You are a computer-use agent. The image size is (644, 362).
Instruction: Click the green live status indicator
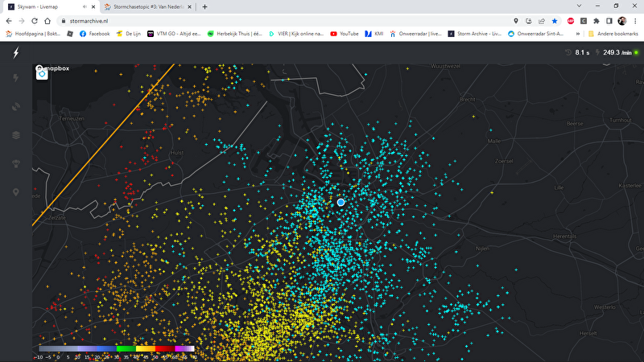pyautogui.click(x=637, y=52)
